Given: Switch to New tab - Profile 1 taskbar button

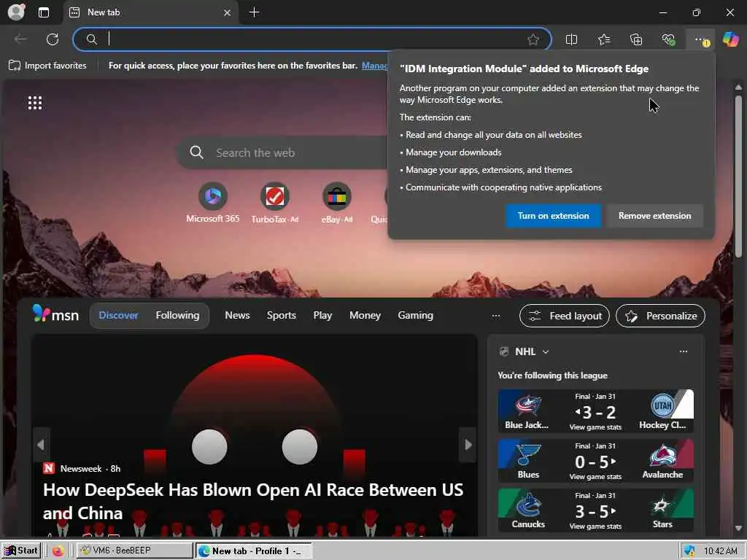Looking at the screenshot, I should pyautogui.click(x=254, y=551).
